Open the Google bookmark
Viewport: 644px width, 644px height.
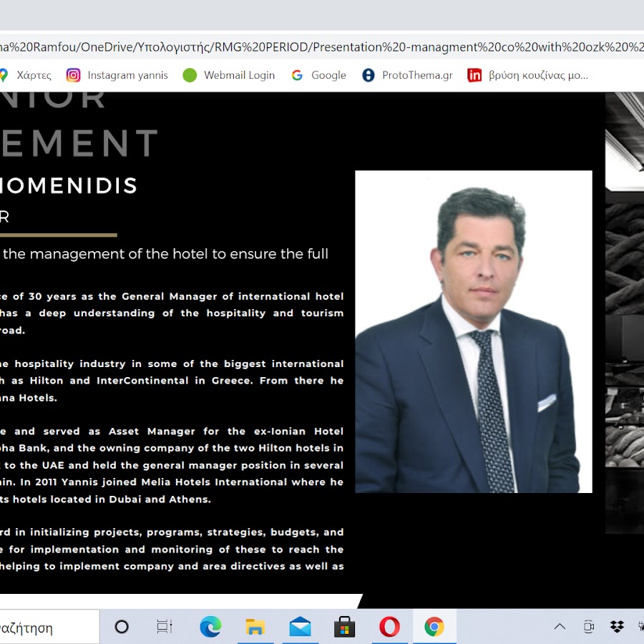click(x=318, y=75)
